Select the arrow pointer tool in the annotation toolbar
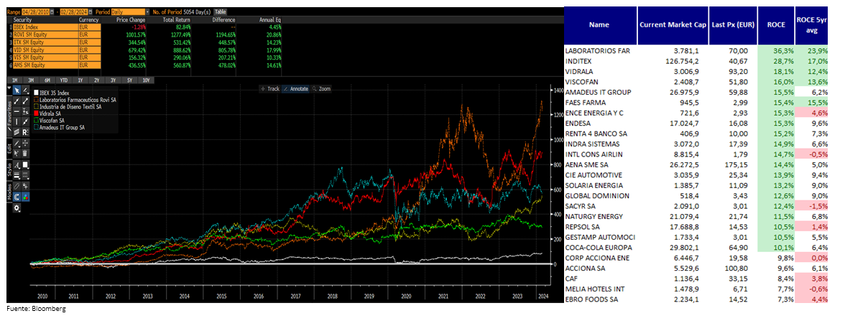The height and width of the screenshot is (326, 868). (x=16, y=90)
